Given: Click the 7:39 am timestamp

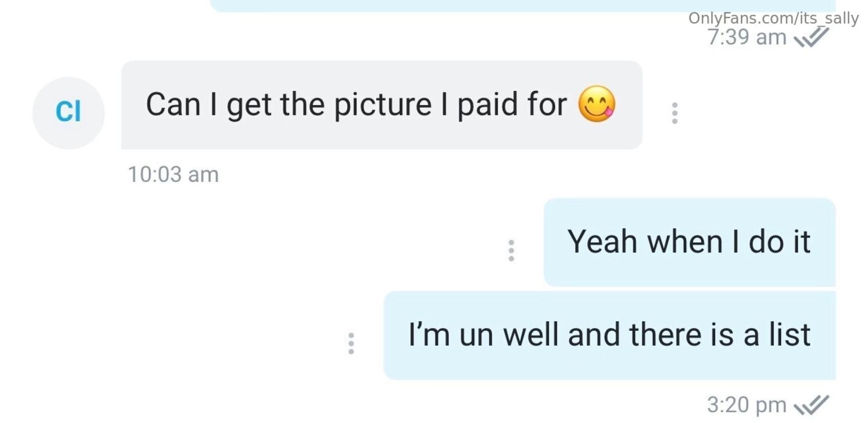Looking at the screenshot, I should (747, 37).
